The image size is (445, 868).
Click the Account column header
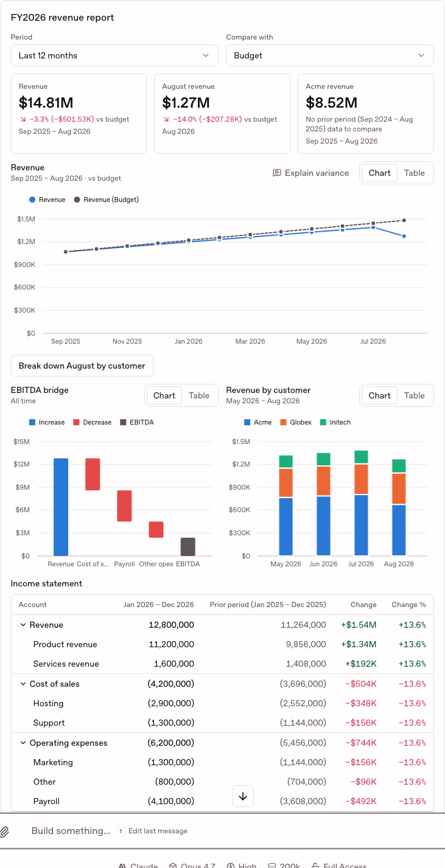(33, 605)
